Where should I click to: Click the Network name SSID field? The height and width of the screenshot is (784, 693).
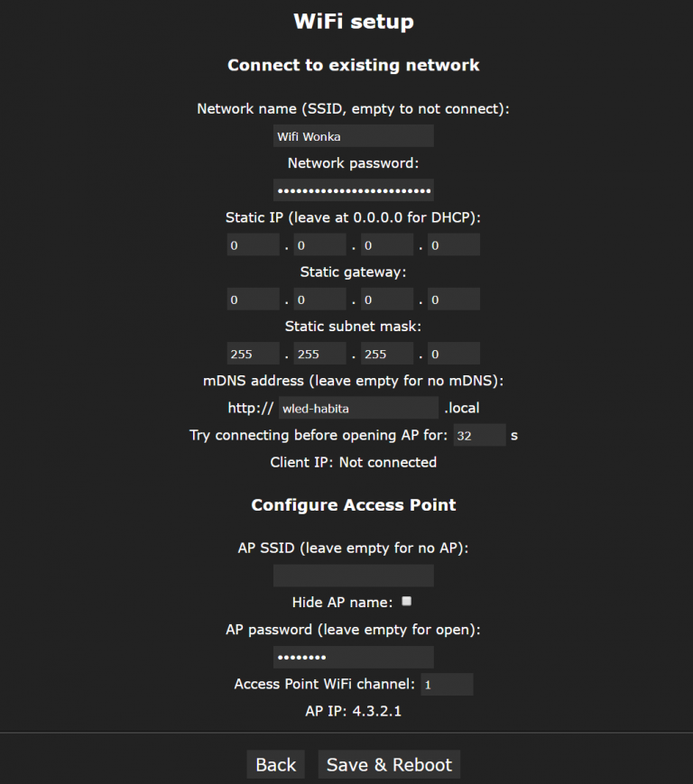pos(353,136)
